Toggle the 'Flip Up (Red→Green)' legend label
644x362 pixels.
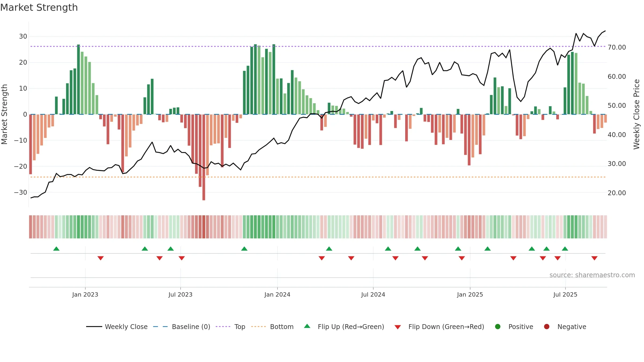pos(351,327)
